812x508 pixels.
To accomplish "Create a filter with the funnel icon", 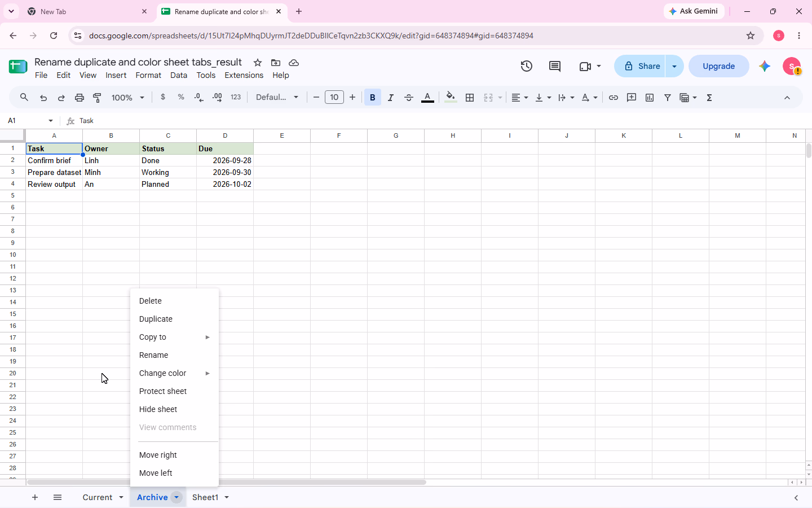I will tap(668, 98).
